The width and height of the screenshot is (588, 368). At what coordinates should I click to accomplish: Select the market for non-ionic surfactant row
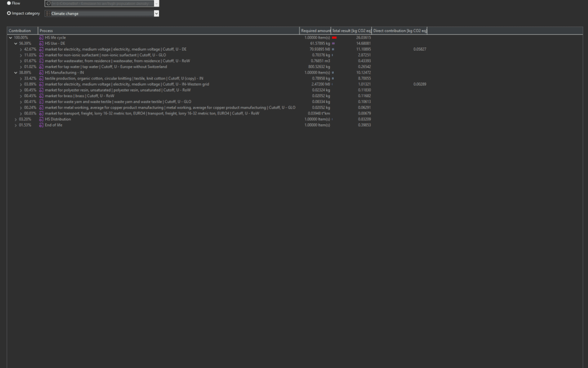(105, 55)
